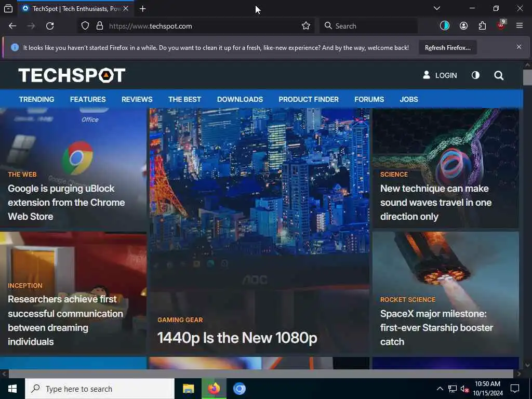Viewport: 532px width, 399px height.
Task: Click the Firefox taskbar icon
Action: tap(214, 389)
